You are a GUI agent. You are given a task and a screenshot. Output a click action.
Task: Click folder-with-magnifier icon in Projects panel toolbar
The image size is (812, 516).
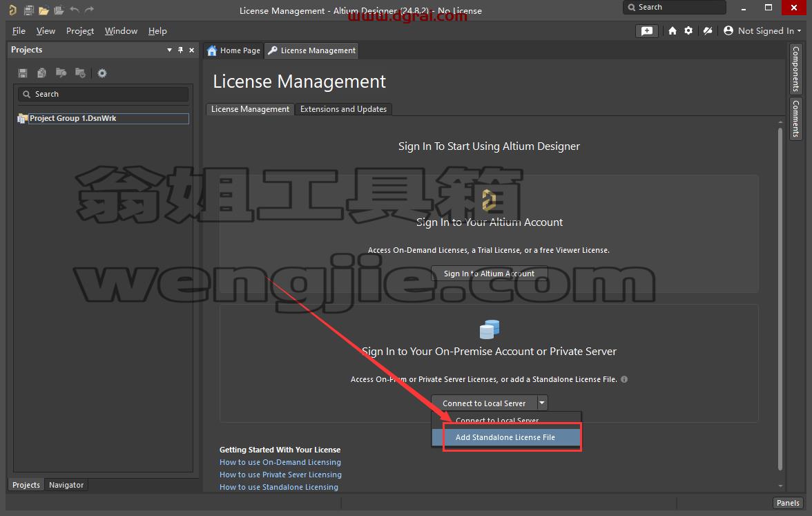click(x=61, y=73)
